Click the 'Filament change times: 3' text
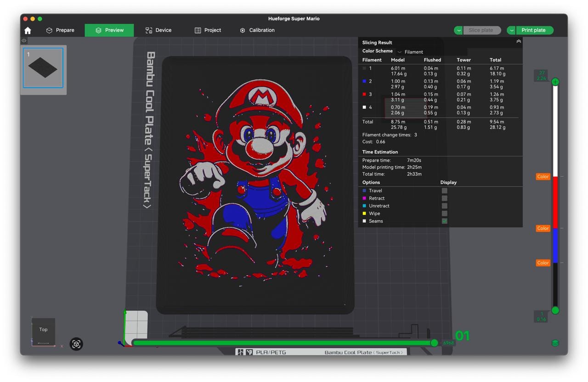 click(x=389, y=135)
